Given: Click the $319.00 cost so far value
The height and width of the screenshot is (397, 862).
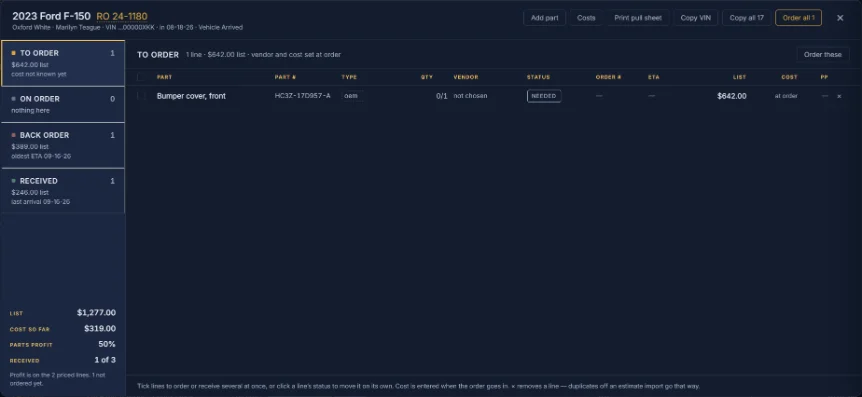Looking at the screenshot, I should pyautogui.click(x=100, y=328).
